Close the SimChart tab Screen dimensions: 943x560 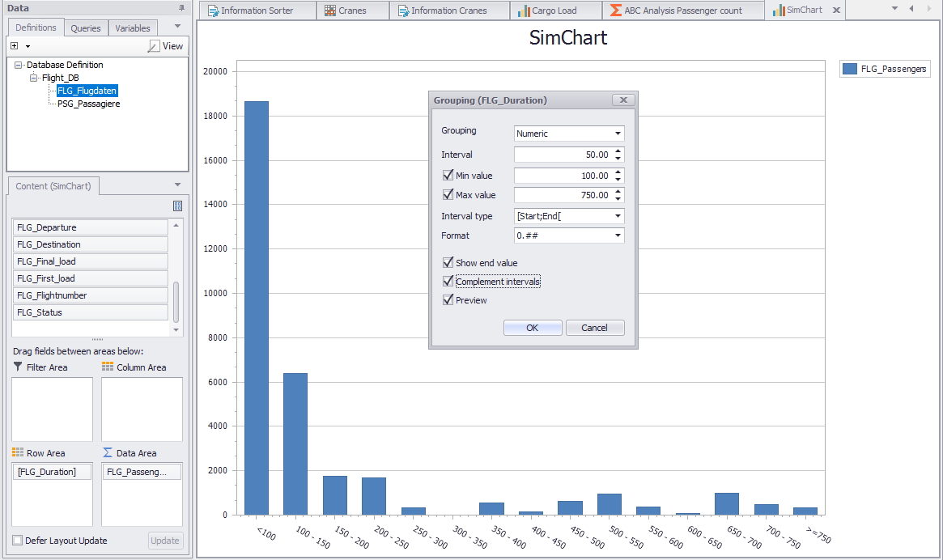point(836,11)
